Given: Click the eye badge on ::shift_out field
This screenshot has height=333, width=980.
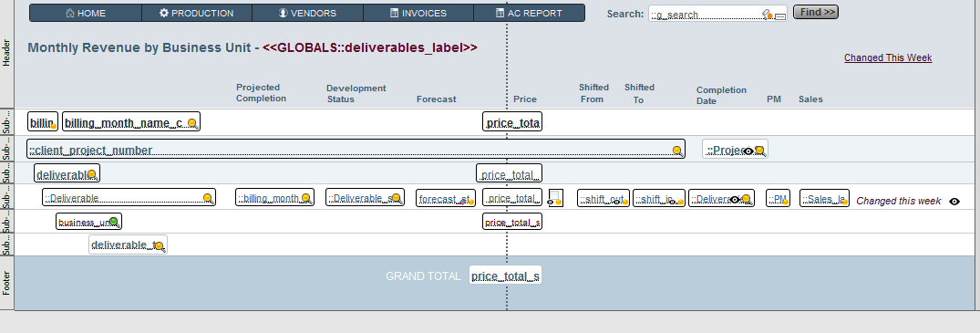Looking at the screenshot, I should coord(616,202).
